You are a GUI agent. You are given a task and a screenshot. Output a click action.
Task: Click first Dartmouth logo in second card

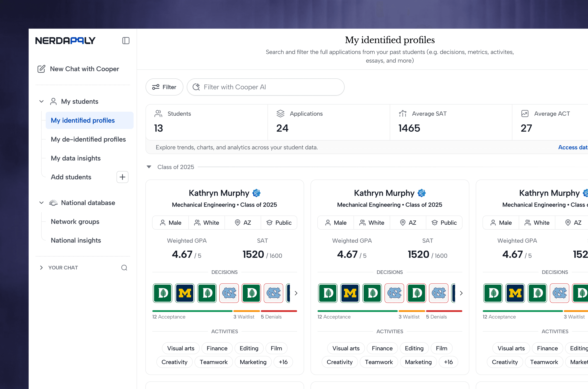pos(328,293)
